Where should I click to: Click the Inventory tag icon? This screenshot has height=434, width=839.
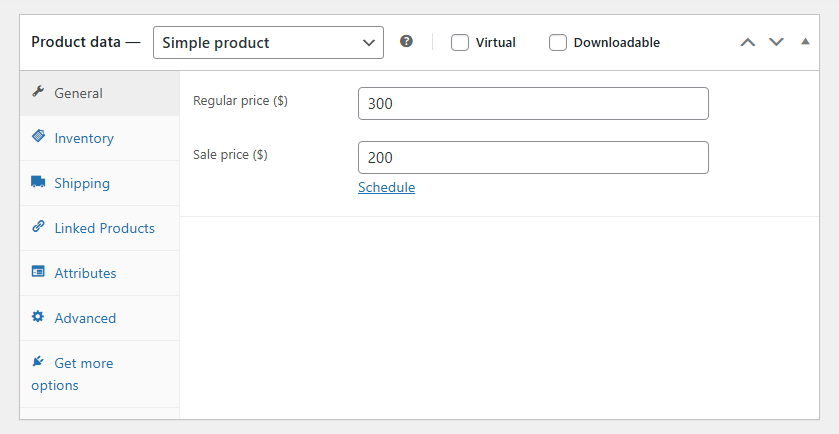point(38,137)
